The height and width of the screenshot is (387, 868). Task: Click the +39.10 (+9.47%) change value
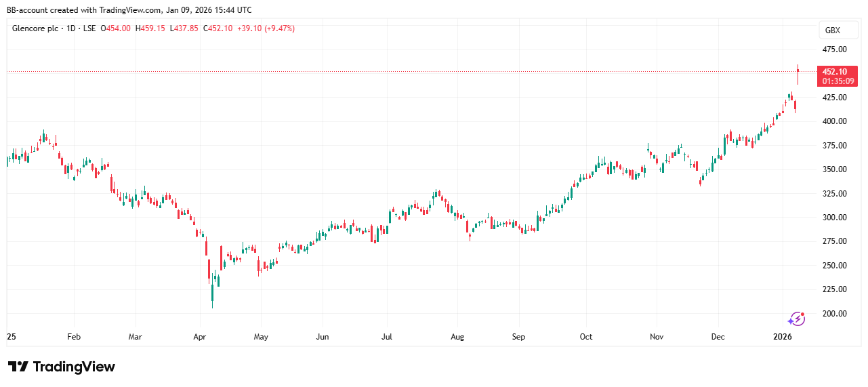[266, 28]
